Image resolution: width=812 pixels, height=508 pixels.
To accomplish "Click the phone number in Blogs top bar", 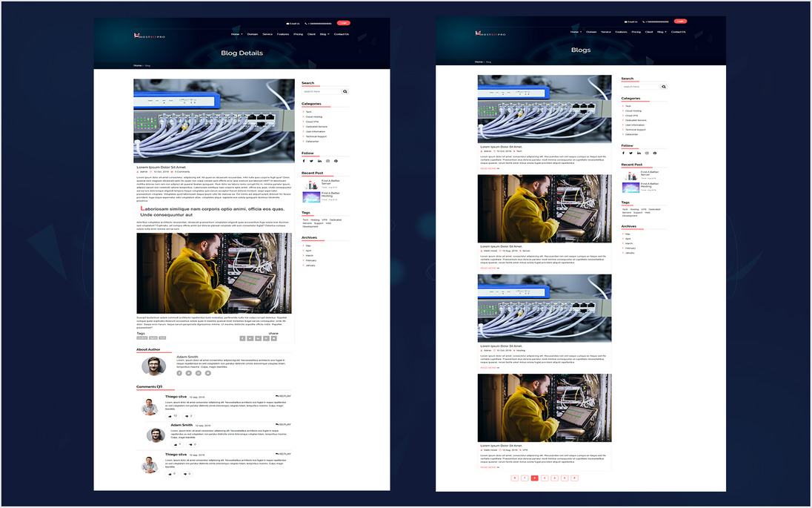I will tap(656, 22).
